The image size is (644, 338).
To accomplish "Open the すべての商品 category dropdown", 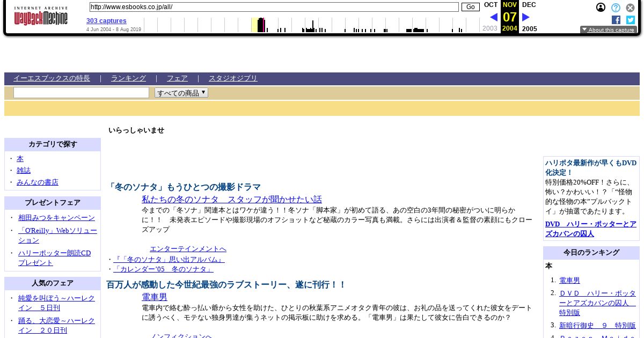I will pos(181,93).
